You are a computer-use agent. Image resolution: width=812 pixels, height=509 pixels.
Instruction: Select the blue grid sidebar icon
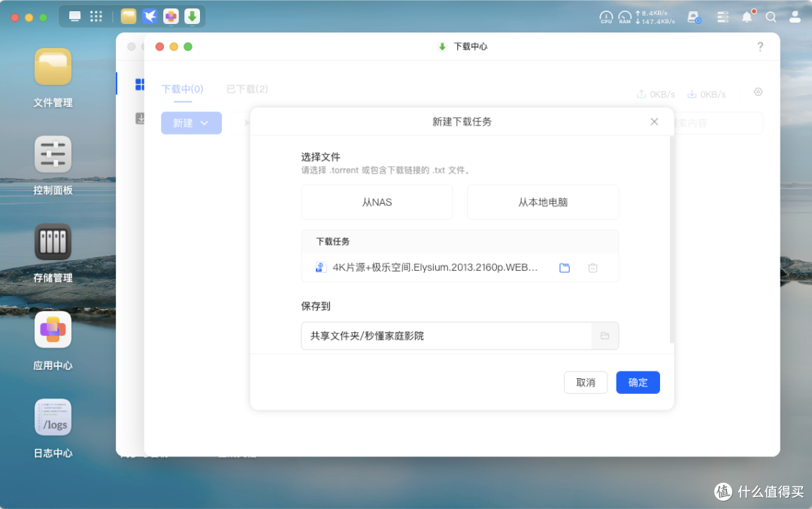coord(139,84)
